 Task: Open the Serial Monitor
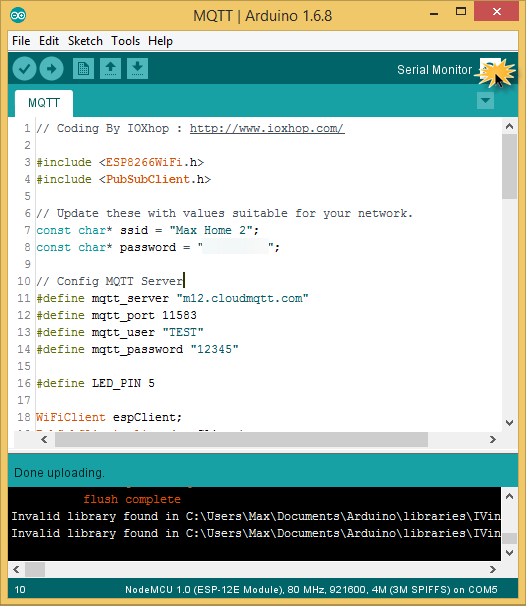490,69
